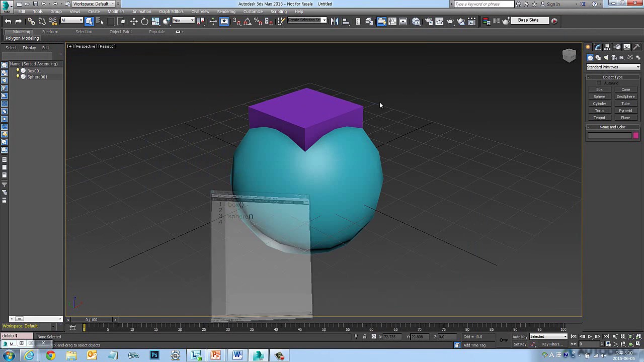Open the Material Editor teapot icon

[416, 21]
